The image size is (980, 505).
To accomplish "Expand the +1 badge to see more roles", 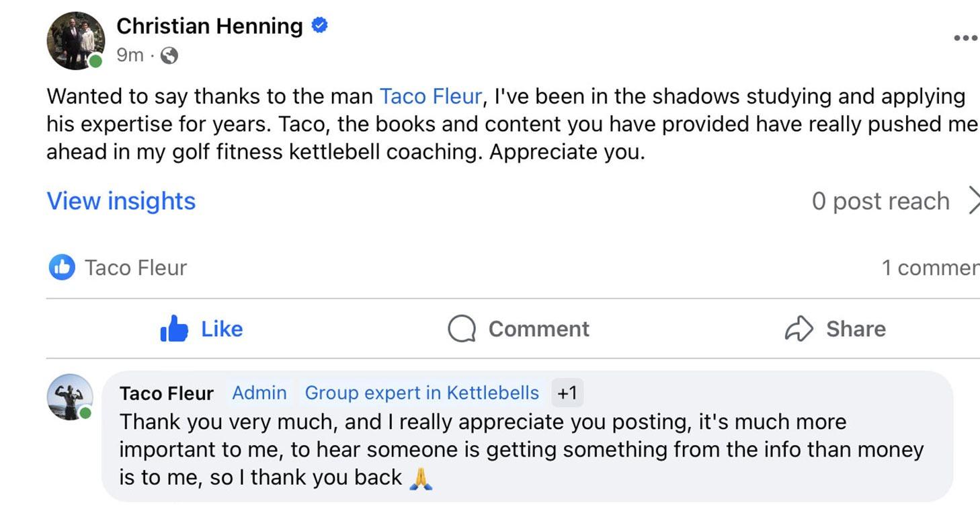I will (567, 393).
